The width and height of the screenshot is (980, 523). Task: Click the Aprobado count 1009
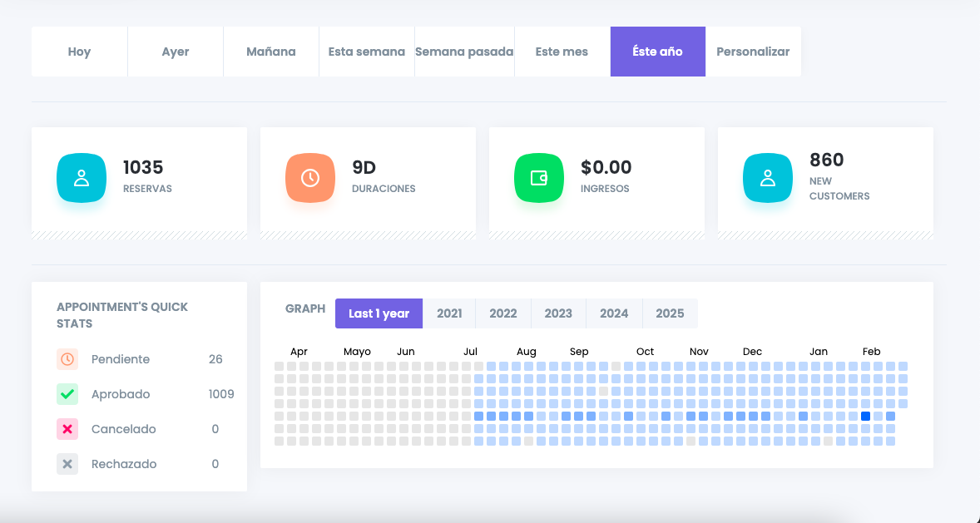221,394
